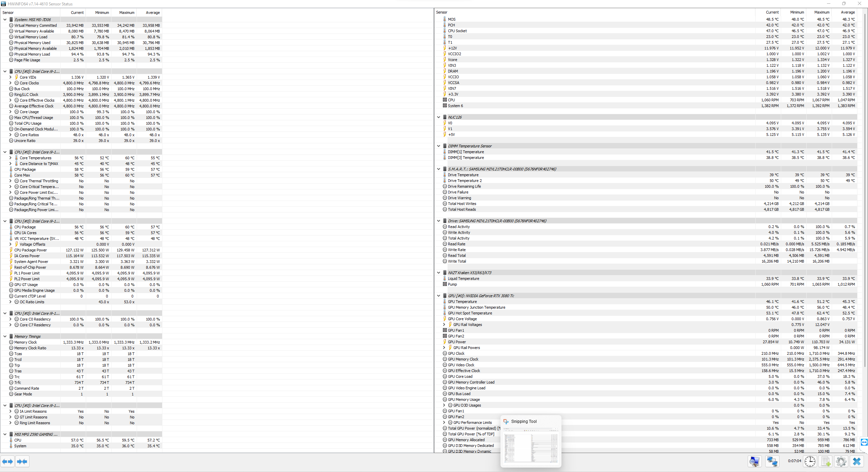Open sensor settings with the gear icon
This screenshot has height=472, width=868.
point(841,461)
